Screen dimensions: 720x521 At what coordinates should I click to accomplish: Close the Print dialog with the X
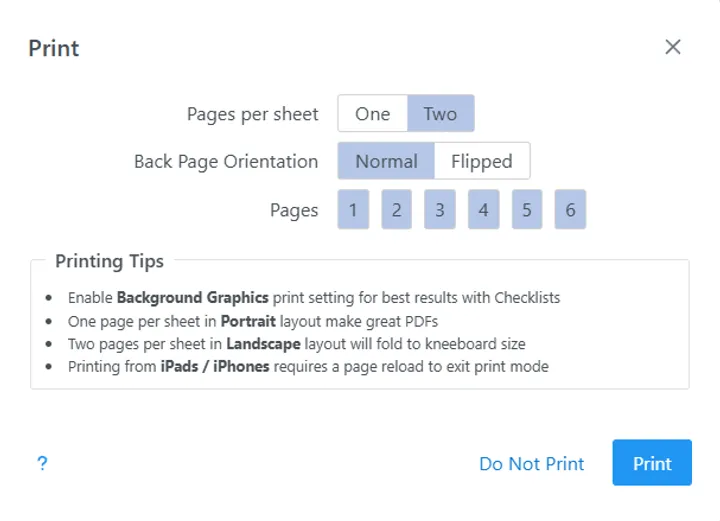tap(673, 47)
